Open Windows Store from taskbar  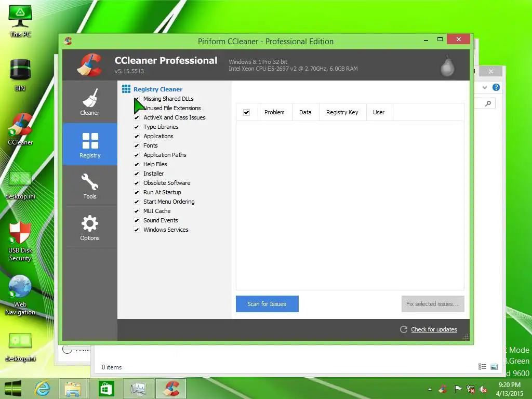pos(106,389)
